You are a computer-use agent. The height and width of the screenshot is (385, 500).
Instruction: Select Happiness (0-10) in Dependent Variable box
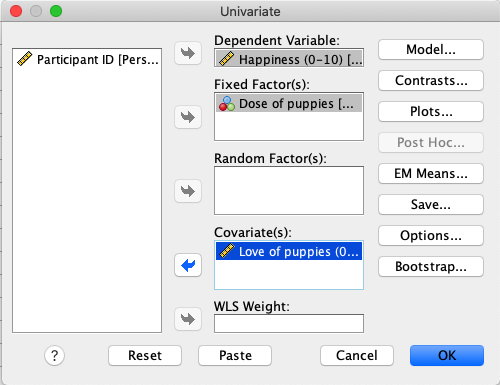click(289, 59)
